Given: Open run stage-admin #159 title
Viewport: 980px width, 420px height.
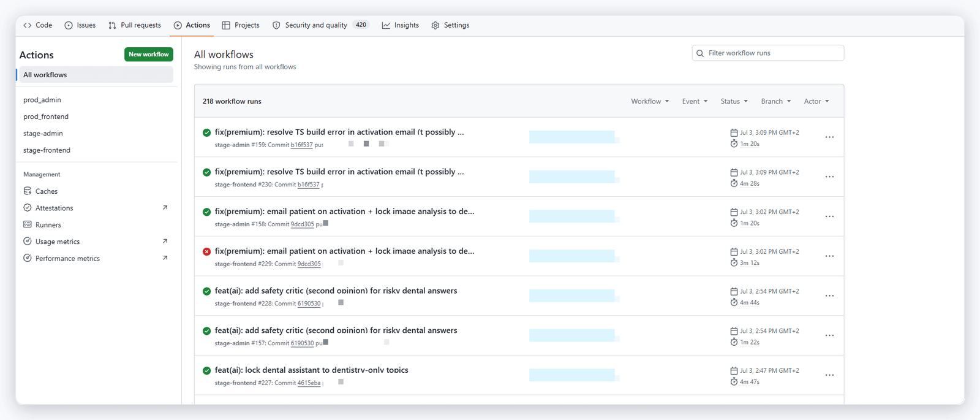Looking at the screenshot, I should tap(339, 132).
